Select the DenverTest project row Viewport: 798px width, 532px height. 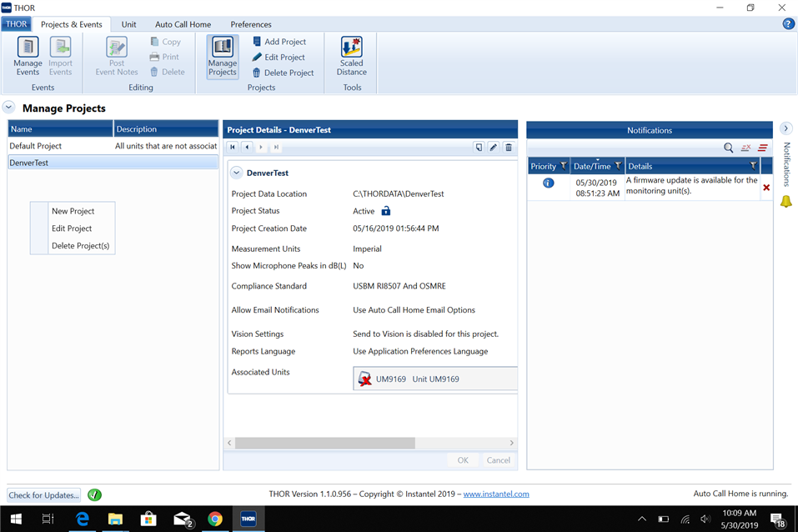pos(113,163)
